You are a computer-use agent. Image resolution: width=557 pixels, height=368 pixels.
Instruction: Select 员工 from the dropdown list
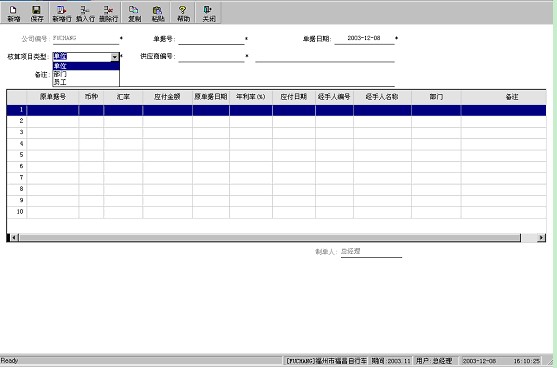coord(86,82)
